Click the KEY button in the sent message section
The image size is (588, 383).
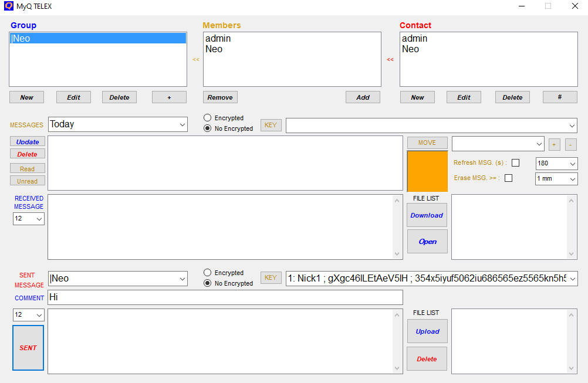(x=271, y=277)
